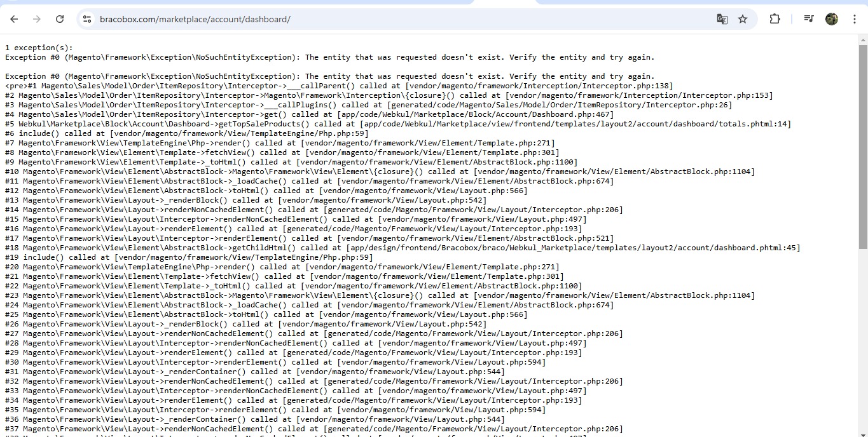Click the scrollbar up arrow
This screenshot has width=868, height=437.
[x=863, y=40]
